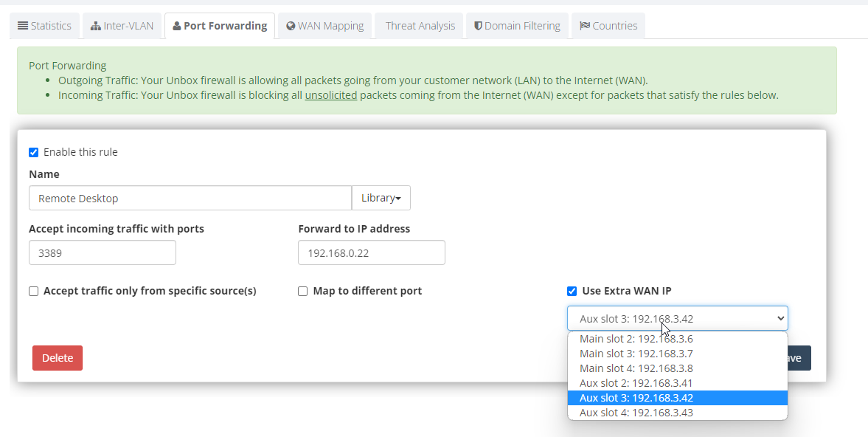Click the Inter-VLAN sitemap icon
The width and height of the screenshot is (868, 437).
pos(96,26)
